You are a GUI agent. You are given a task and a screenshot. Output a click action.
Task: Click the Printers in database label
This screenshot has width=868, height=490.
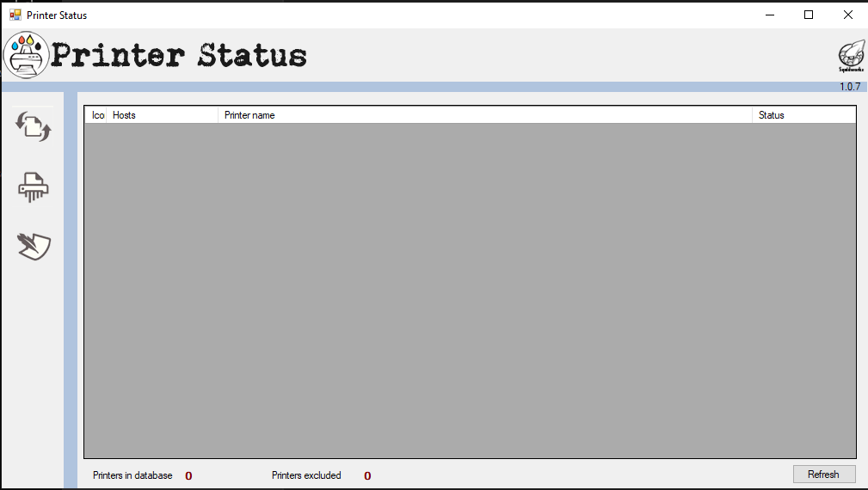(x=132, y=475)
